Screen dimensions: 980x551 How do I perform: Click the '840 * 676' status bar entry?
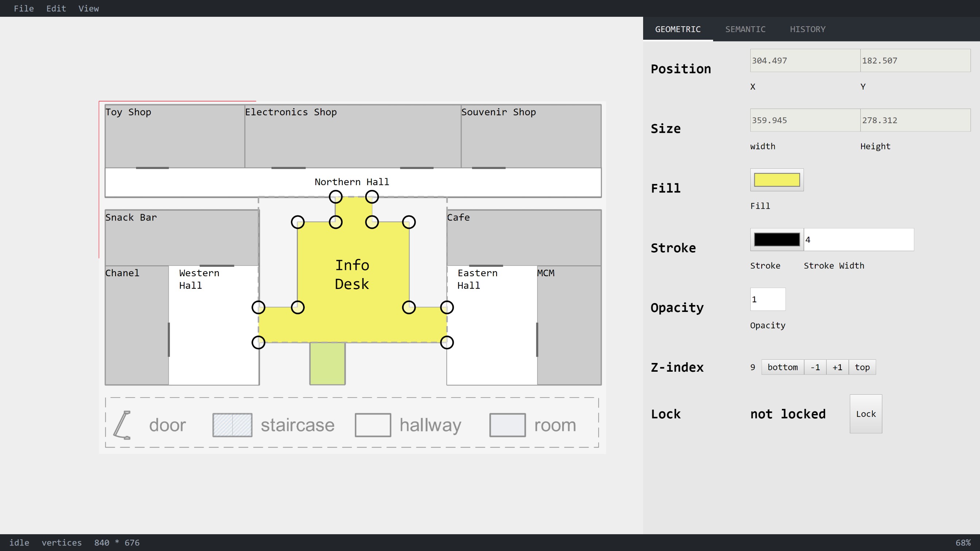click(x=117, y=543)
